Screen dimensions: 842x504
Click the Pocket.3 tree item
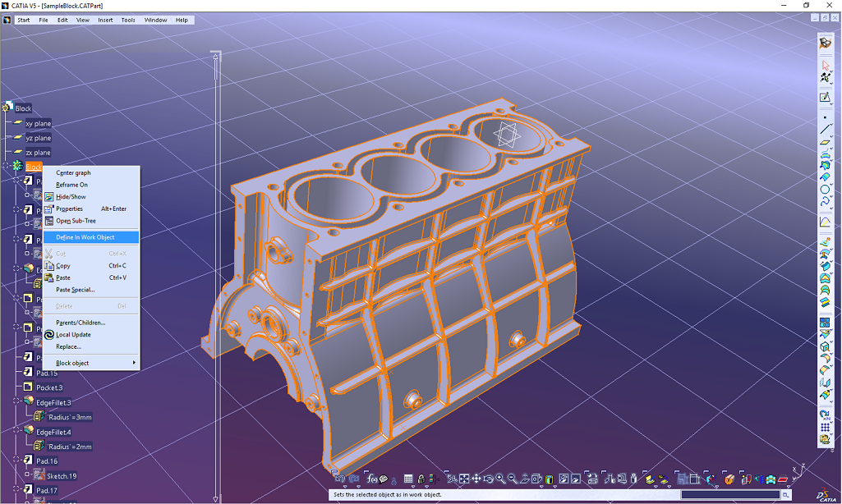[49, 387]
